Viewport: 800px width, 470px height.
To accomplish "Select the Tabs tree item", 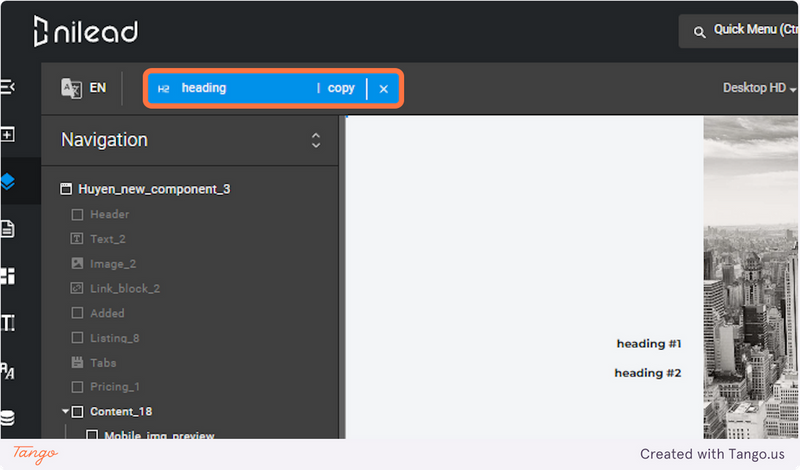I will [x=103, y=363].
